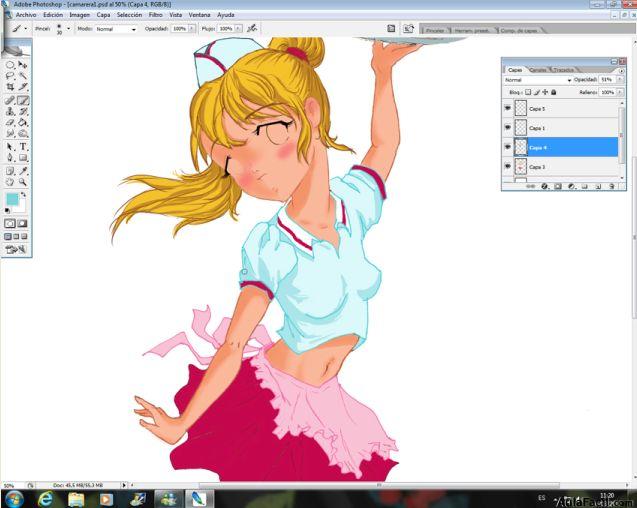Open the Imagen menu
The width and height of the screenshot is (637, 508).
(x=80, y=15)
